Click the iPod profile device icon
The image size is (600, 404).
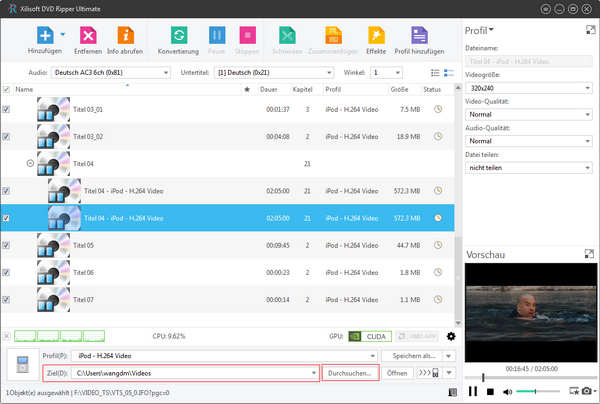click(x=23, y=364)
